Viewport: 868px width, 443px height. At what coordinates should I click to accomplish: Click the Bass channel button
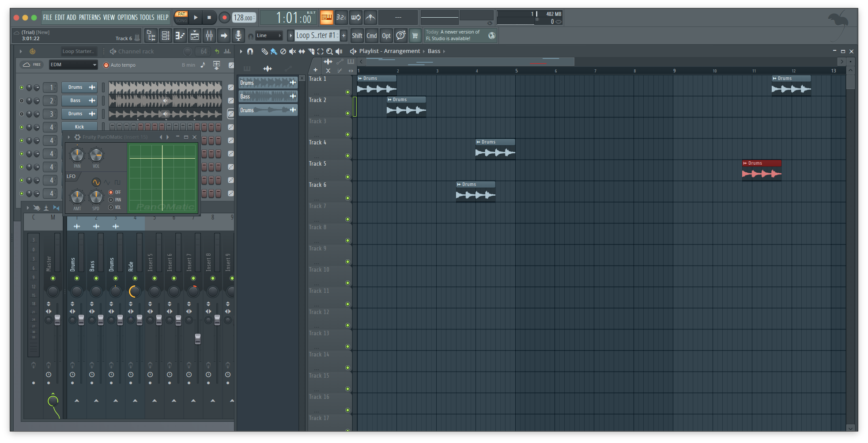coord(79,101)
